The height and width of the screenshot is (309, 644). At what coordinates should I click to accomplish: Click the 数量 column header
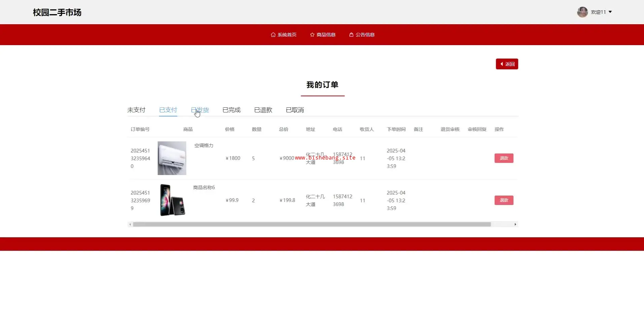(x=257, y=129)
